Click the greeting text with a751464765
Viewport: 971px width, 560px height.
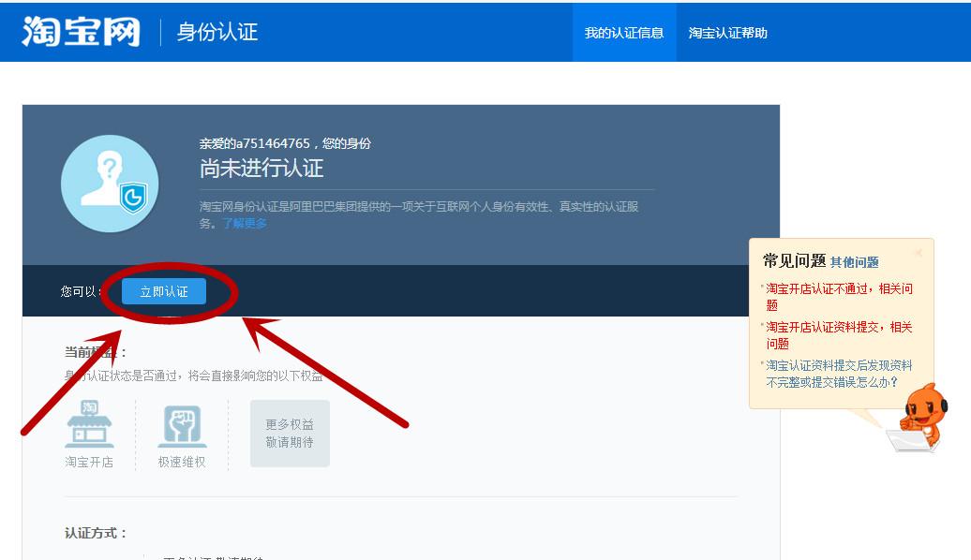point(285,143)
